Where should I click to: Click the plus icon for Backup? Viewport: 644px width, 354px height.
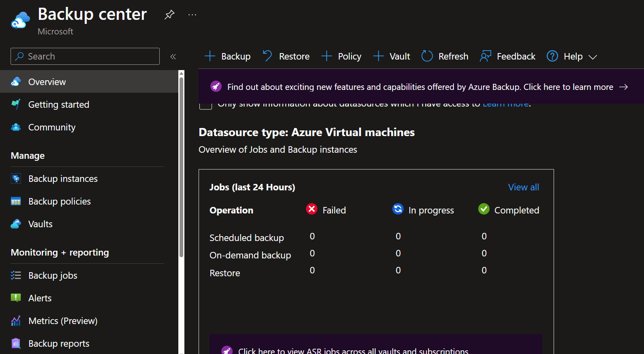pyautogui.click(x=210, y=56)
